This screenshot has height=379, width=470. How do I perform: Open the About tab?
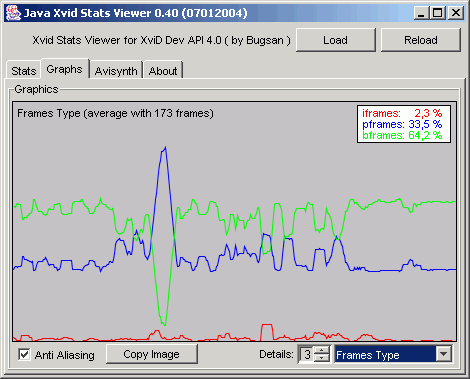[163, 71]
